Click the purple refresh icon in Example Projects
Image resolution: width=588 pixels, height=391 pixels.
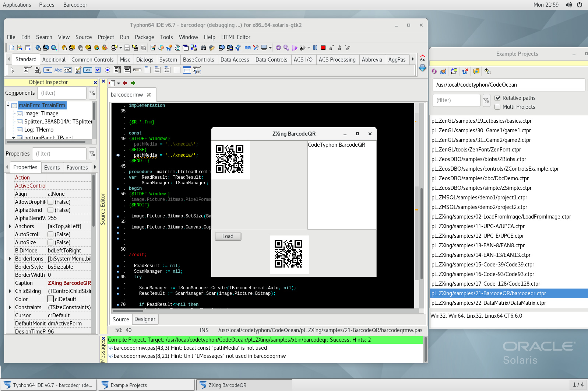coord(434,71)
